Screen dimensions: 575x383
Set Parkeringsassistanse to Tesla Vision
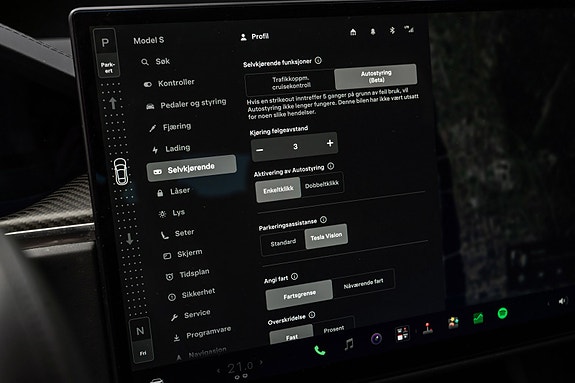326,237
